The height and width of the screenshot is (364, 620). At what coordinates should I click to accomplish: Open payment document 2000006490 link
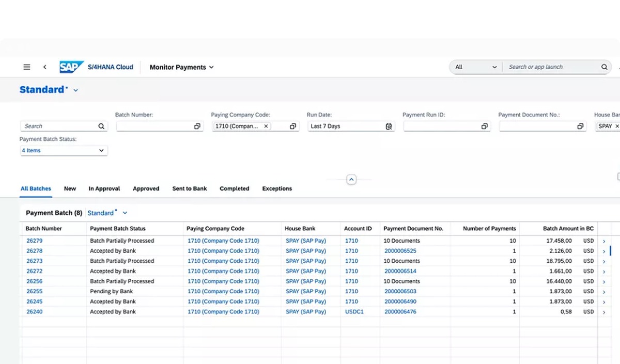(400, 302)
